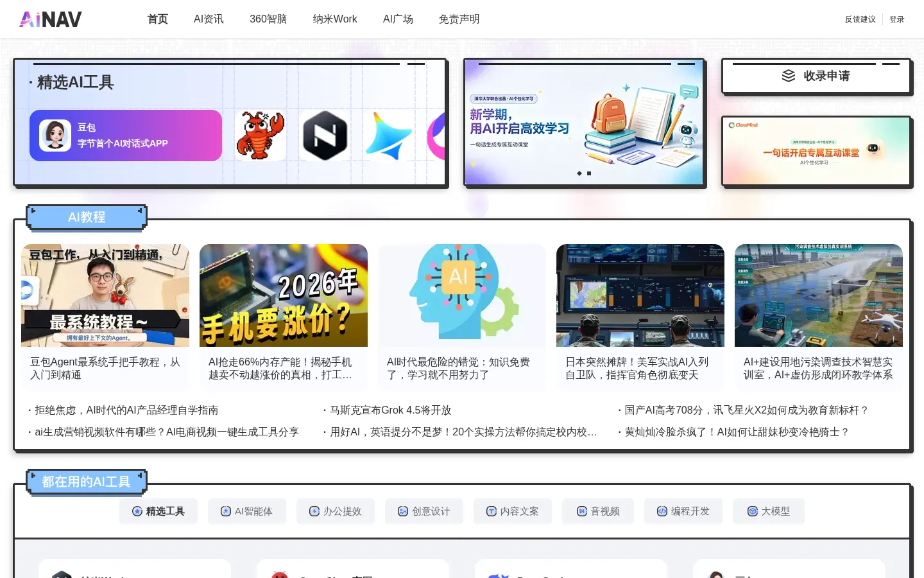Open article AI+建设用地污染调查技术智慧实训室
924x578 pixels.
click(x=818, y=368)
